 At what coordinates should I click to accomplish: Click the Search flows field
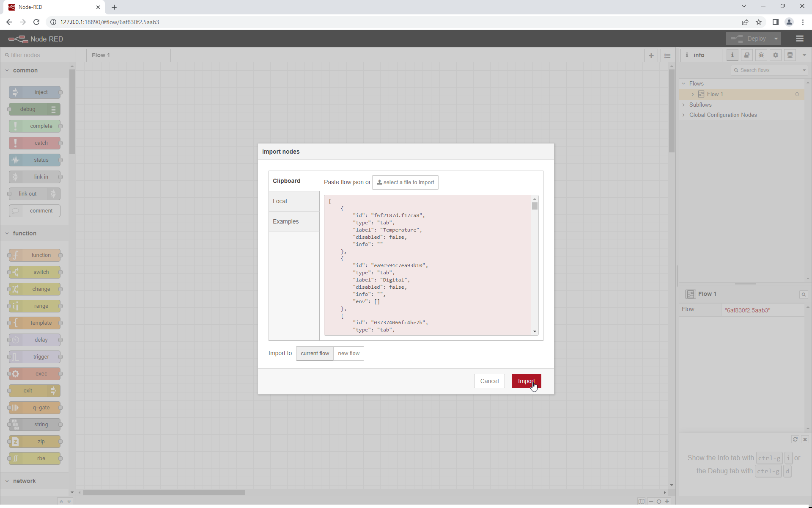[766, 70]
